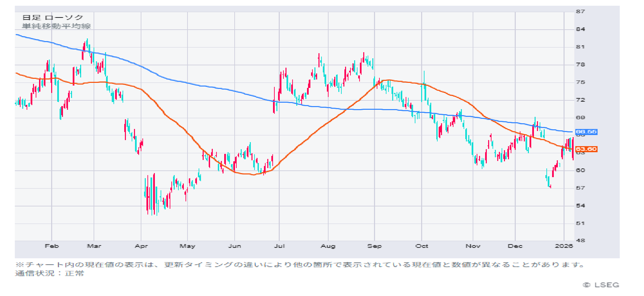The image size is (644, 296).
Task: Click the orange 63.60 moving average price tag
Action: pos(586,149)
